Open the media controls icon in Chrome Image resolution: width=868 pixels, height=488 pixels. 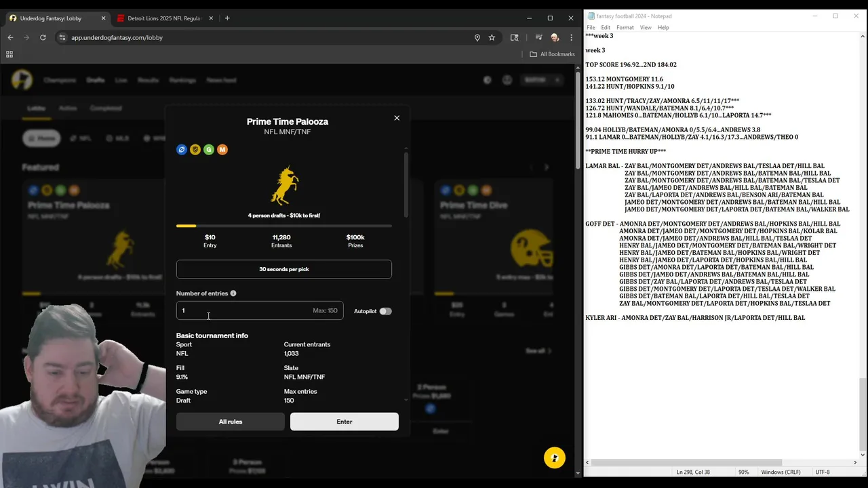click(x=538, y=37)
